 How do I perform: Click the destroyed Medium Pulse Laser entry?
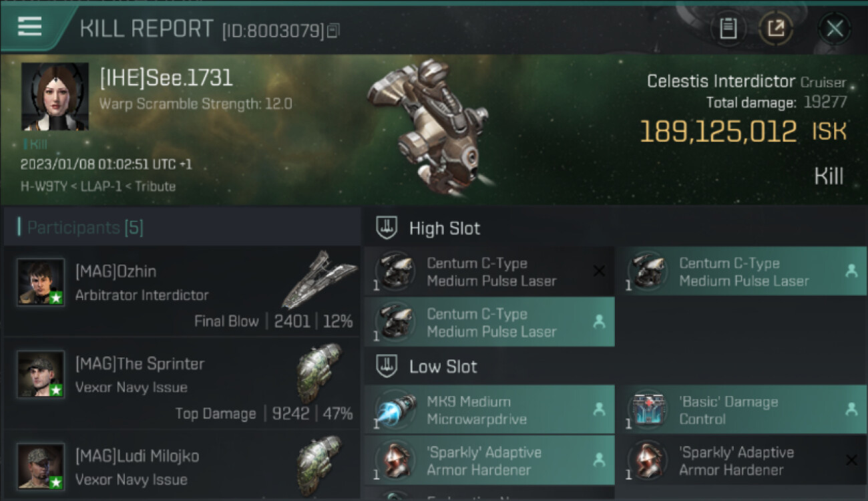point(489,272)
